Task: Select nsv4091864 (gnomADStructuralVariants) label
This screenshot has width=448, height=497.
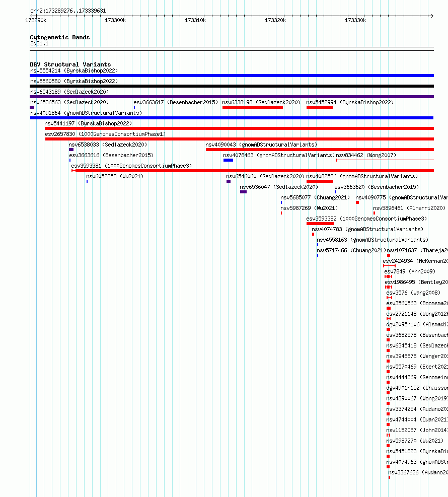Action: coord(86,113)
